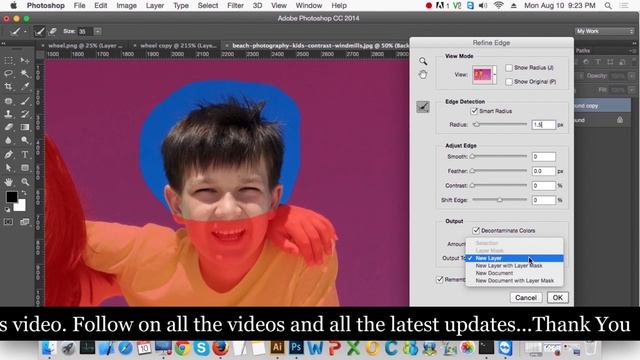
Task: Swap foreground and background colors
Action: 24,193
